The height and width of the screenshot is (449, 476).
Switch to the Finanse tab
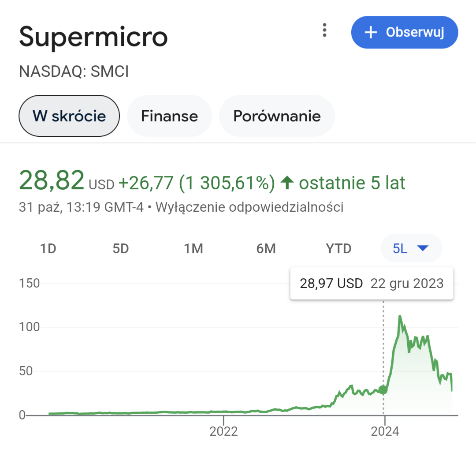click(169, 116)
